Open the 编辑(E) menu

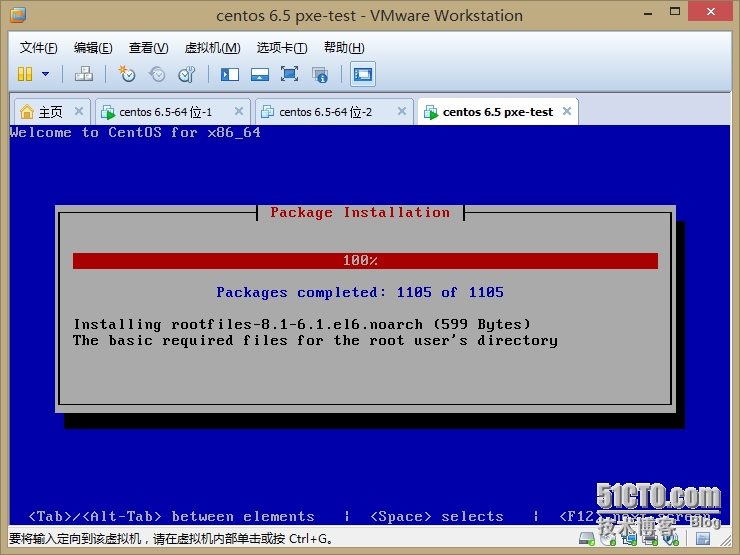[x=93, y=48]
